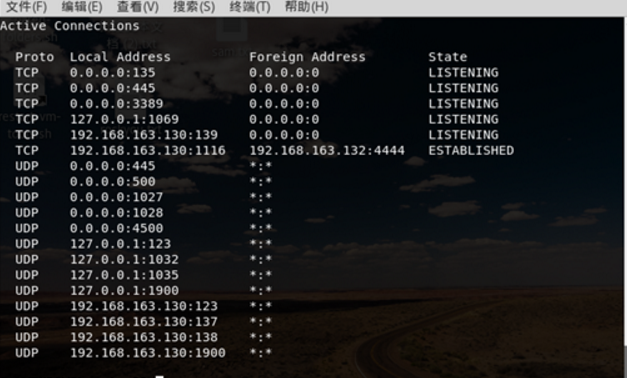Click local address 0.0.0.0:4500
The image size is (627, 378).
(x=116, y=228)
